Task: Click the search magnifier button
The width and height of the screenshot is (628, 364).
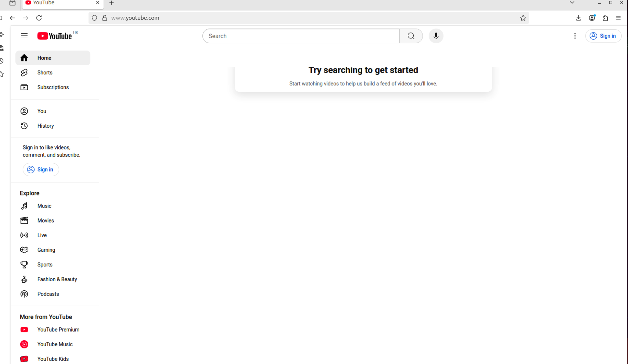Action: point(411,36)
